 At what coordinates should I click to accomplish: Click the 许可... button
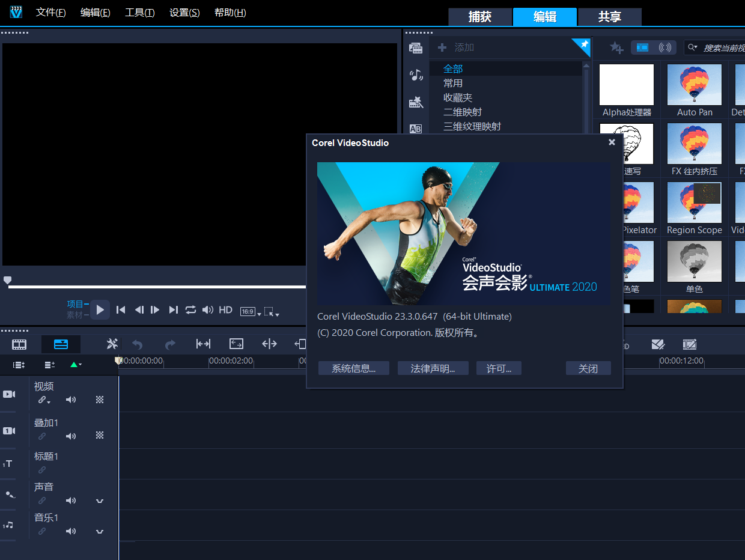499,368
